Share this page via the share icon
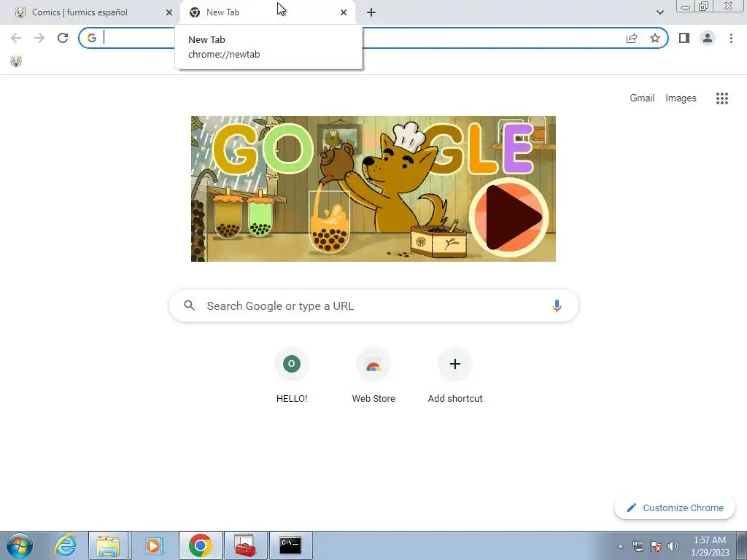Viewport: 747px width, 560px height. click(632, 38)
